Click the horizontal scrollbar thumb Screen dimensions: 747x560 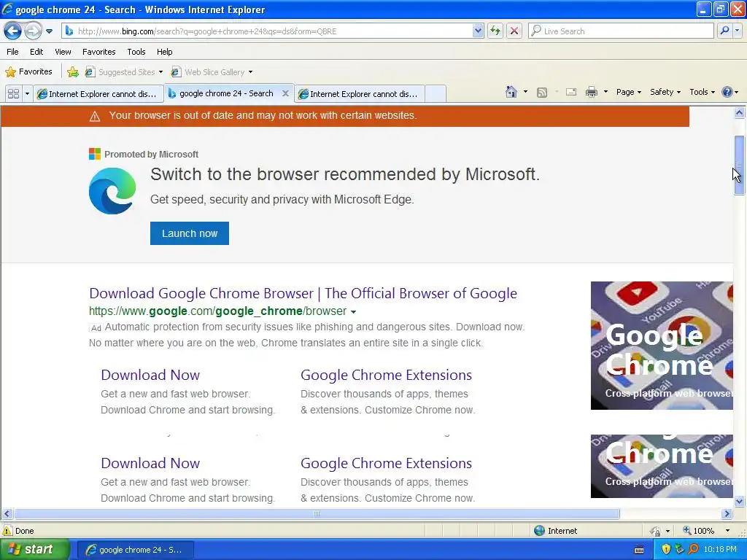pos(317,514)
